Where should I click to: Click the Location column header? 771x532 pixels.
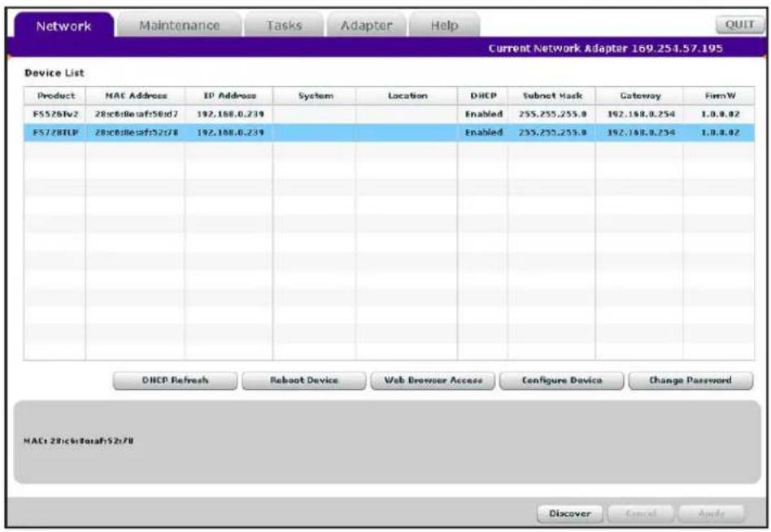[x=407, y=96]
